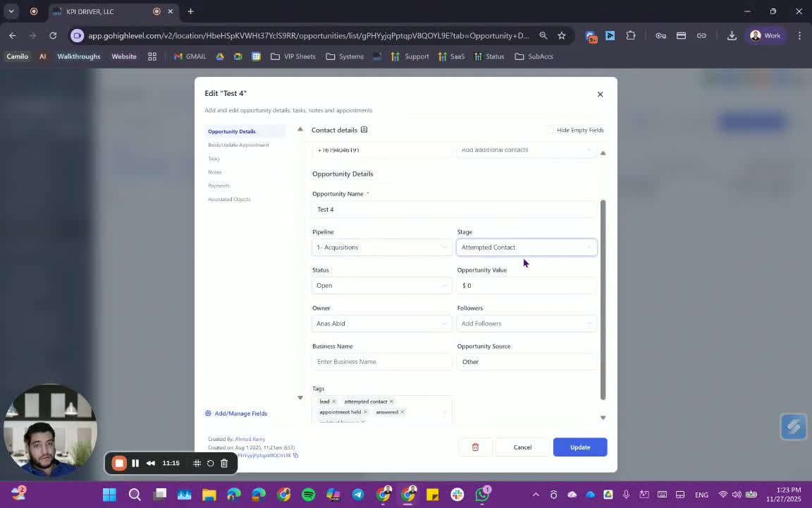Remove the "lead" tag
The image size is (812, 508).
(333, 401)
